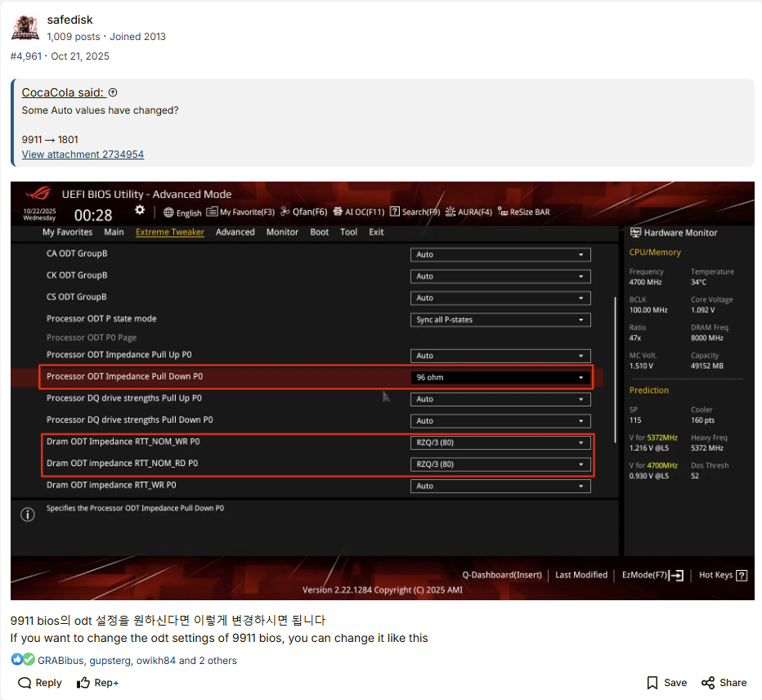Click the EzMode(F7) switch icon
Screen dimensions: 762x700
(676, 576)
